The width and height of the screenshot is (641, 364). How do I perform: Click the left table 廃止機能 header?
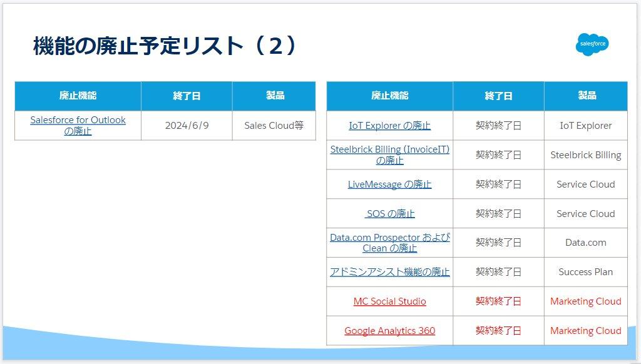coord(78,96)
